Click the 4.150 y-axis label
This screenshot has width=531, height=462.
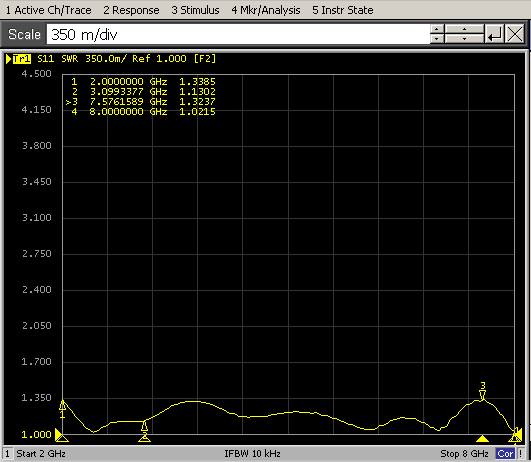coord(37,110)
